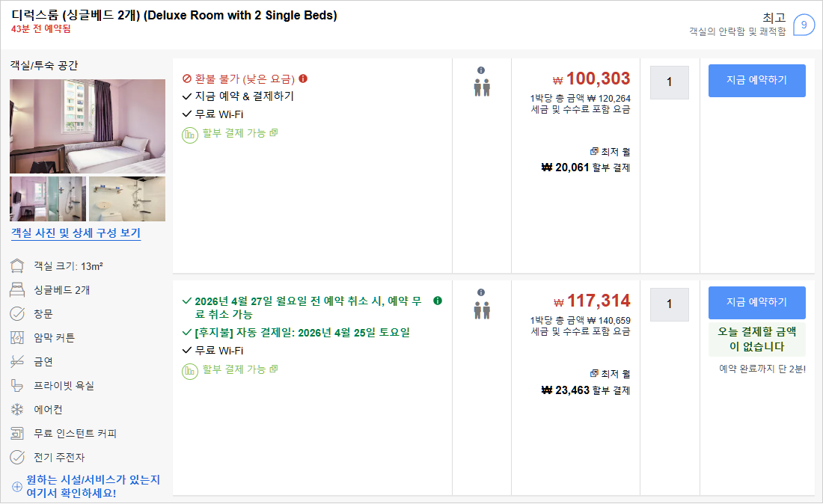The height and width of the screenshot is (504, 823).
Task: Click 20,061 할부 결제 installment link
Action: 586,168
